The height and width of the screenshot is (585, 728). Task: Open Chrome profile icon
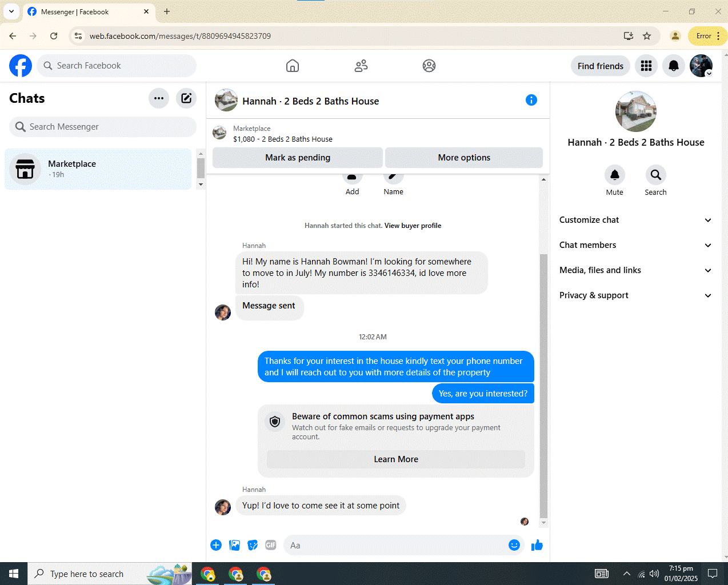[675, 36]
